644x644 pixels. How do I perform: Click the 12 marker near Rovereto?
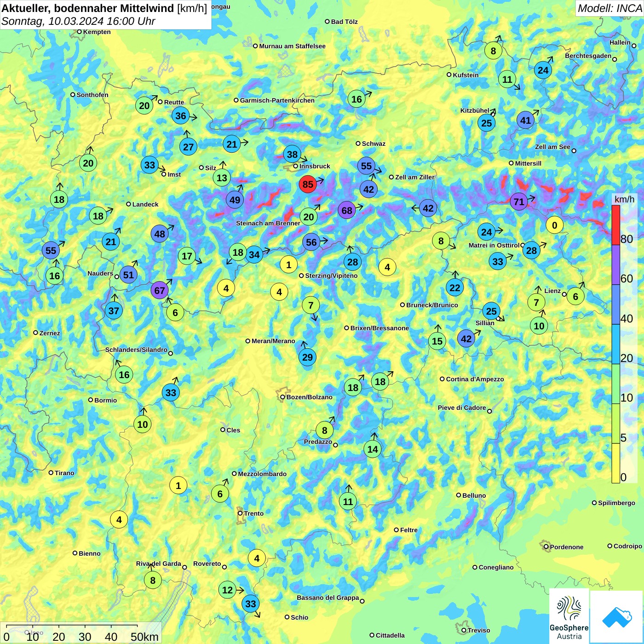click(x=228, y=590)
